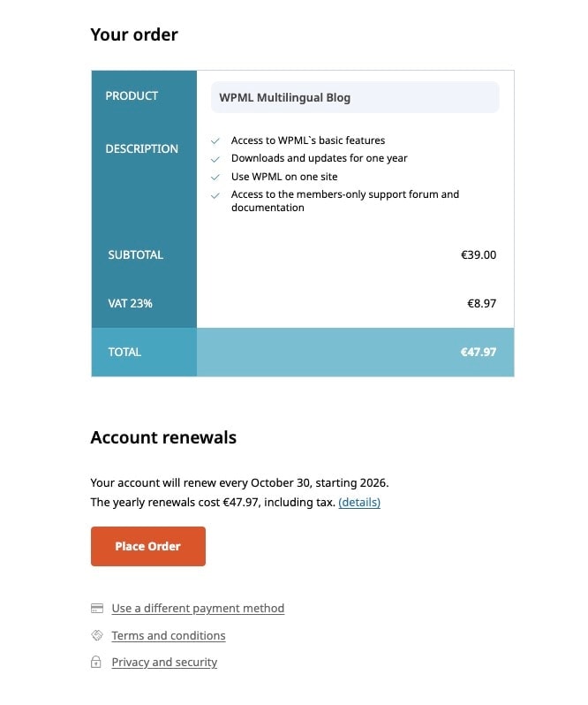
Task: Click the total amount €47.97
Action: [x=478, y=352]
